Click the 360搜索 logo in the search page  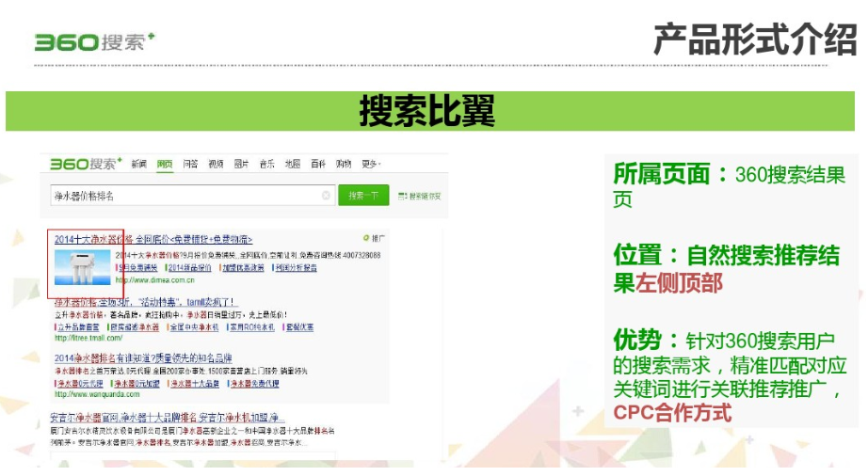tap(86, 164)
